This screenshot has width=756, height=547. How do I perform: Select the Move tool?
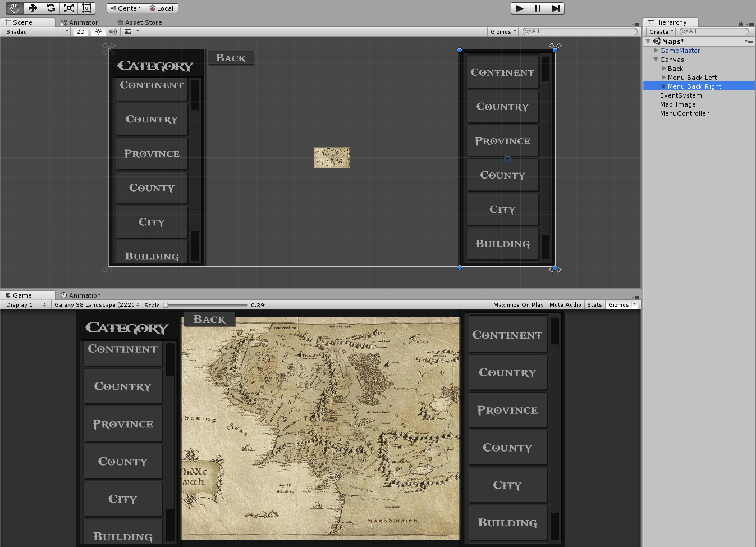click(33, 8)
